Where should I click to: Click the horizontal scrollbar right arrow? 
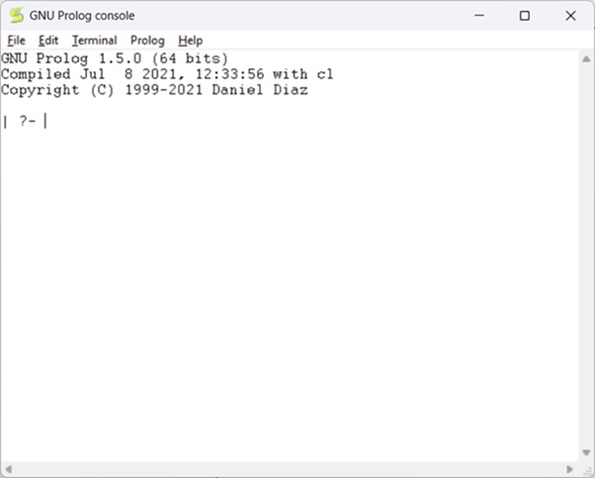click(x=570, y=469)
